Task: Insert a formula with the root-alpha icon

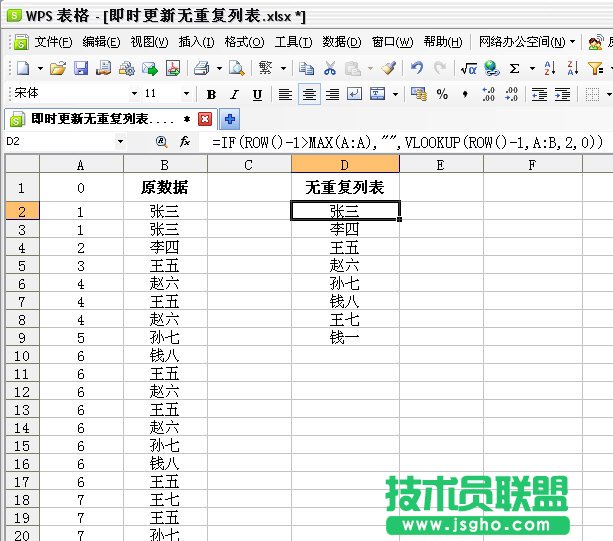Action: pos(468,69)
